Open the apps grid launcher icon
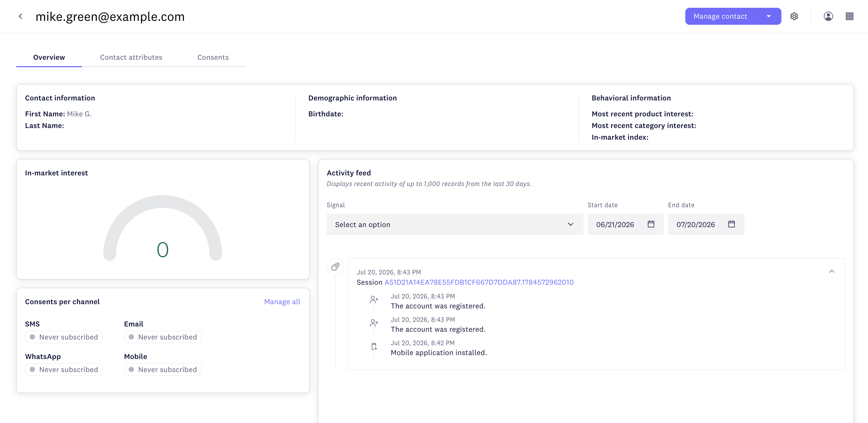This screenshot has width=868, height=423. [x=850, y=16]
